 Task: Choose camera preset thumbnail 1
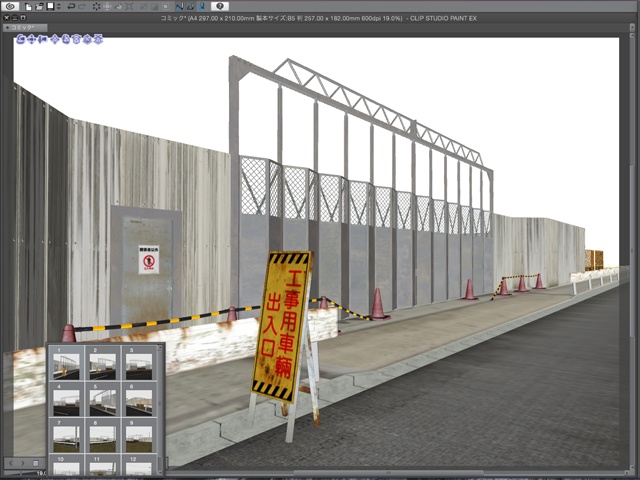67,364
